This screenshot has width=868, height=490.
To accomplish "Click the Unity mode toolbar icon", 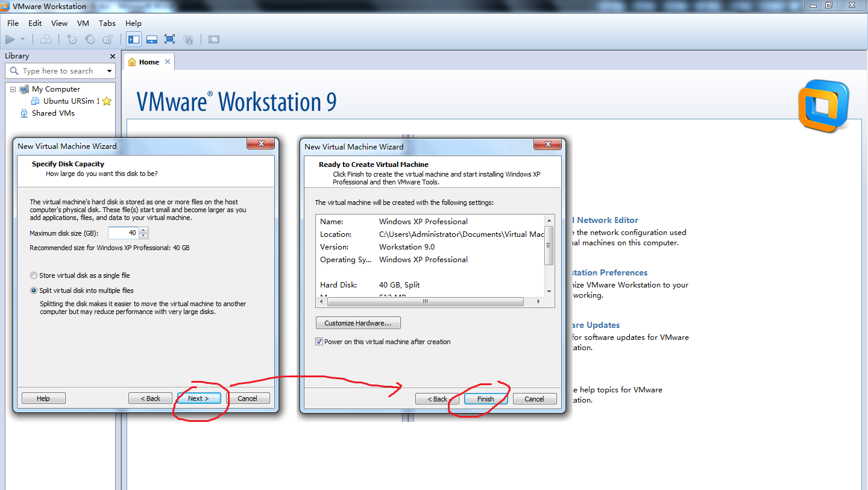I will [188, 39].
